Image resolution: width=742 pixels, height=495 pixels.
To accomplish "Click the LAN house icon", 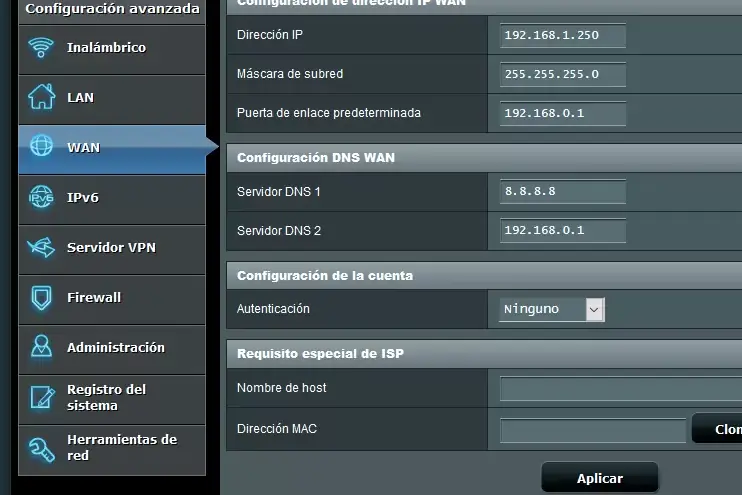I will point(42,97).
